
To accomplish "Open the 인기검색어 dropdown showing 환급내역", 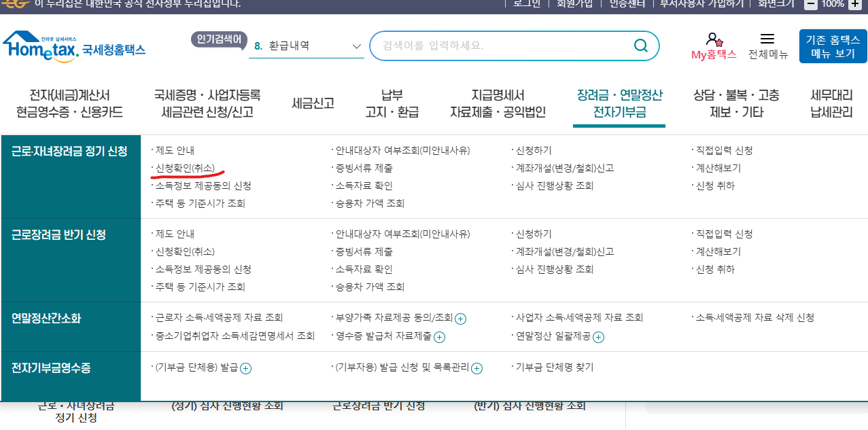I will [306, 46].
